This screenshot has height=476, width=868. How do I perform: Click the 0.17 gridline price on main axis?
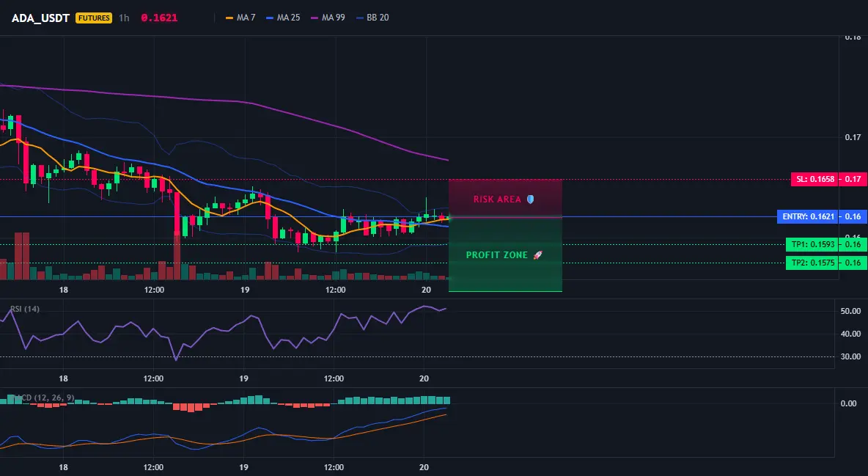[853, 137]
